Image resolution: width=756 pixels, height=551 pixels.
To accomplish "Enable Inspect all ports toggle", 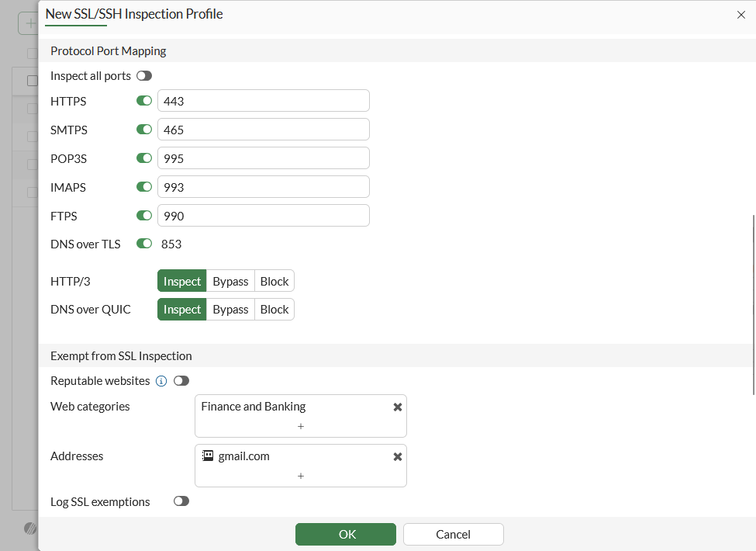I will coord(144,76).
